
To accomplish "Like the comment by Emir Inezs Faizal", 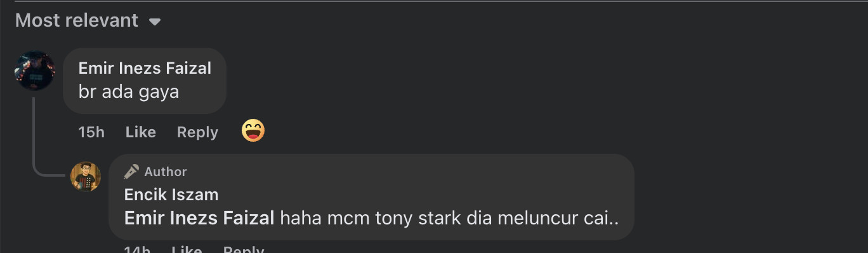I will pyautogui.click(x=140, y=132).
